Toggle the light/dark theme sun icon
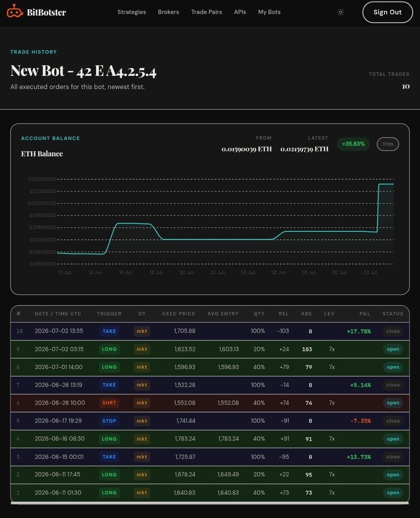 click(x=341, y=12)
